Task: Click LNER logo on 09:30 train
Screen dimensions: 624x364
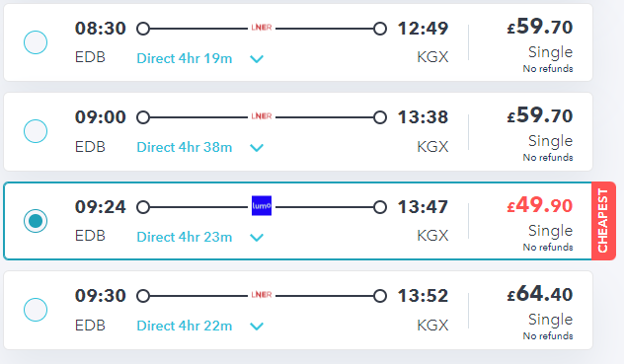Action: pos(262,295)
